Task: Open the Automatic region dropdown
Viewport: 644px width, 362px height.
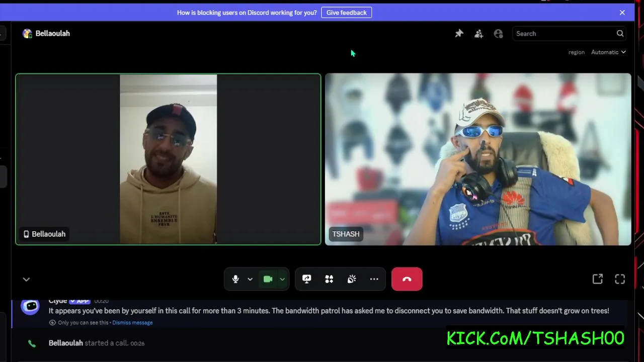Action: click(x=608, y=52)
